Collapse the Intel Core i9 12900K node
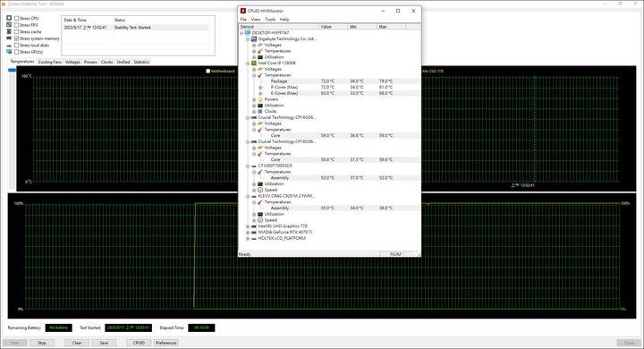The width and height of the screenshot is (644, 349). pyautogui.click(x=248, y=64)
